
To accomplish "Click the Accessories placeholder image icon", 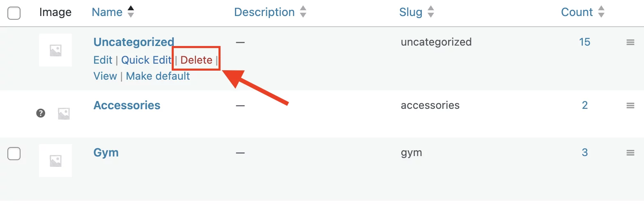I will pyautogui.click(x=64, y=113).
